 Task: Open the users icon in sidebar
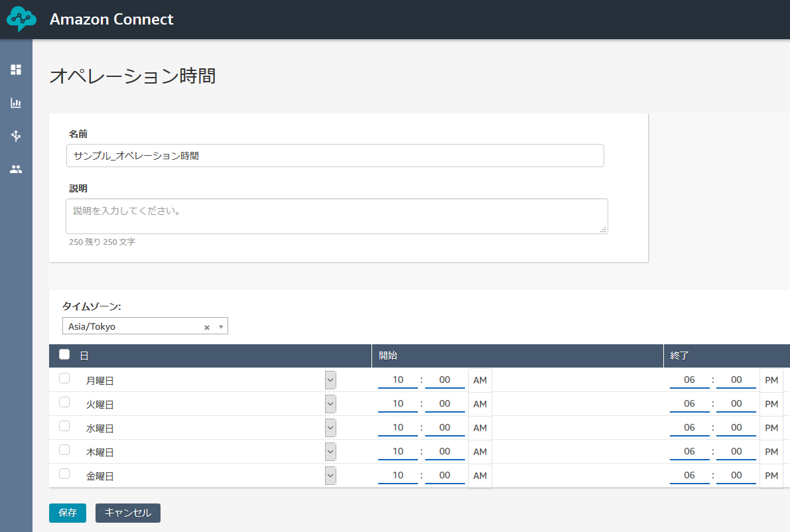[16, 169]
